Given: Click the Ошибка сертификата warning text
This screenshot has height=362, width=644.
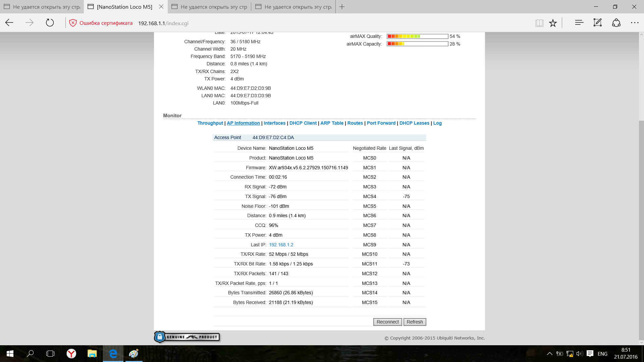Looking at the screenshot, I should coord(106,23).
